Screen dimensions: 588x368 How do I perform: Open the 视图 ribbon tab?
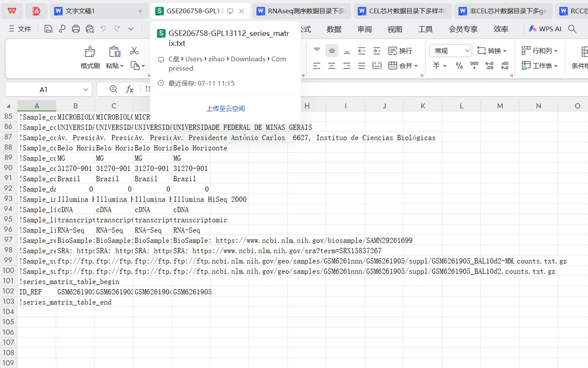(x=395, y=29)
